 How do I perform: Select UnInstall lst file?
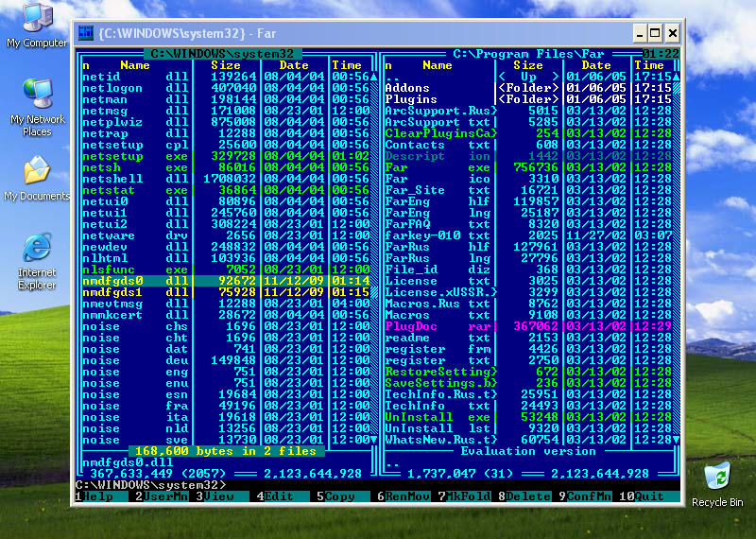coord(528,428)
